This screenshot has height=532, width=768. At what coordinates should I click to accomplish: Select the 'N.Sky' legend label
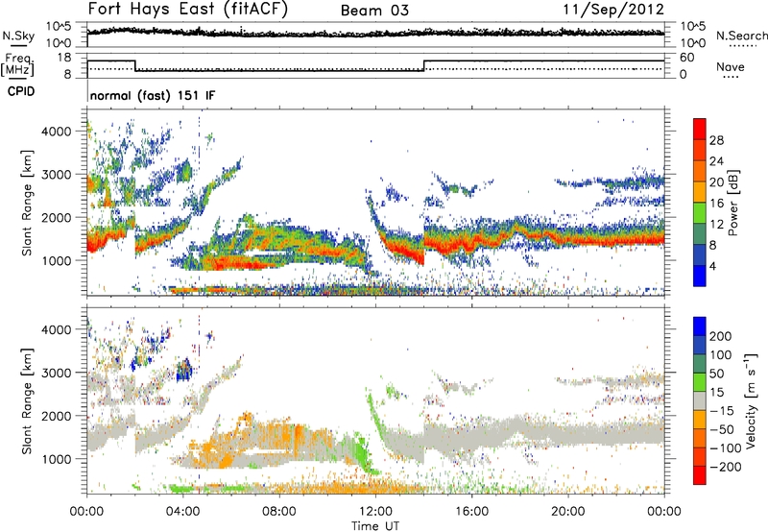[18, 36]
